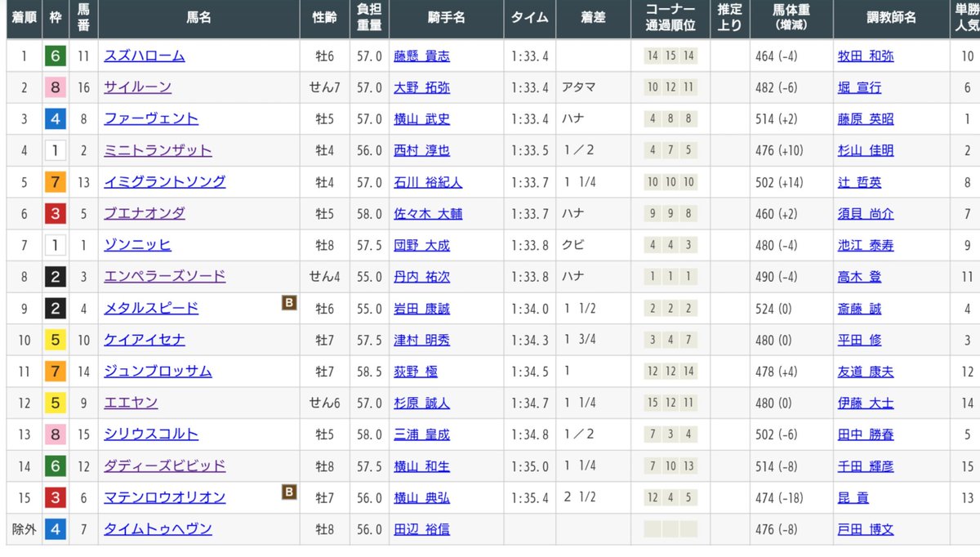Open trainer profile 池江 泰寿
The width and height of the screenshot is (980, 557).
tap(866, 246)
